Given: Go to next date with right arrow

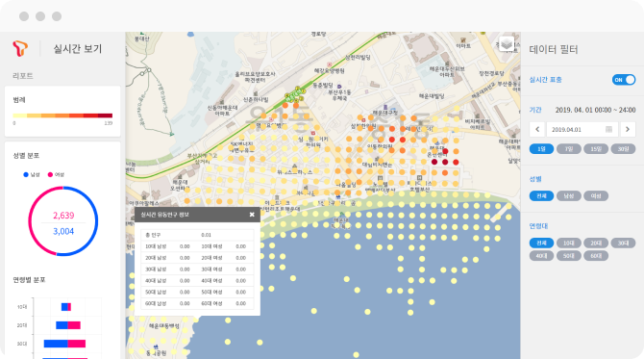Looking at the screenshot, I should [x=627, y=129].
